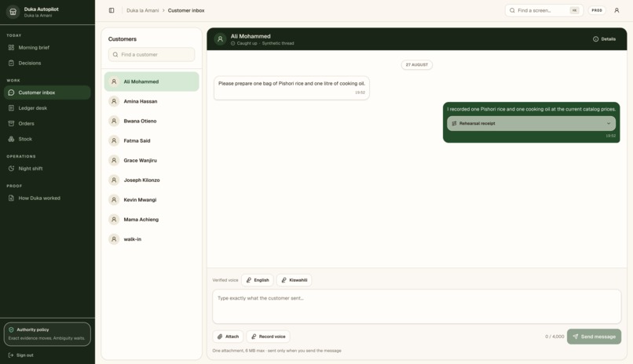This screenshot has width=633, height=364.
Task: Click Kevin Mwangi's avatar icon
Action: coord(114,199)
